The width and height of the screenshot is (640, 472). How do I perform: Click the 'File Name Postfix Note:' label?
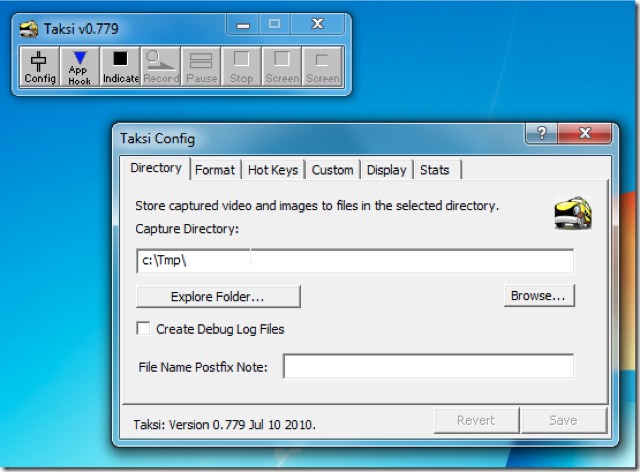click(x=203, y=367)
